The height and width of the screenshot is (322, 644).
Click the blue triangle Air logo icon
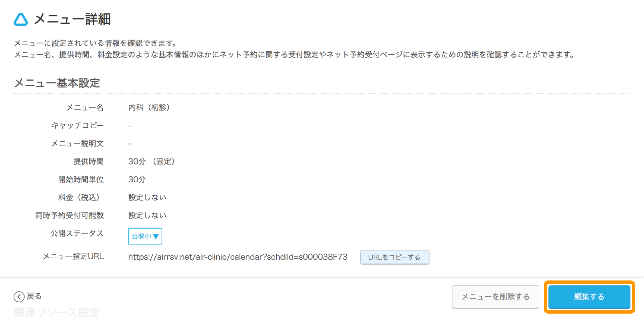21,19
